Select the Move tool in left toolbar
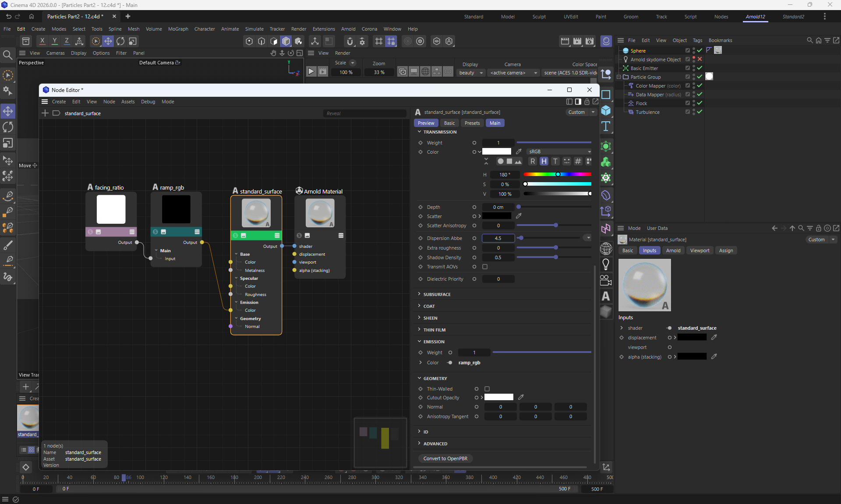Screen dimensions: 841x504 pos(8,111)
